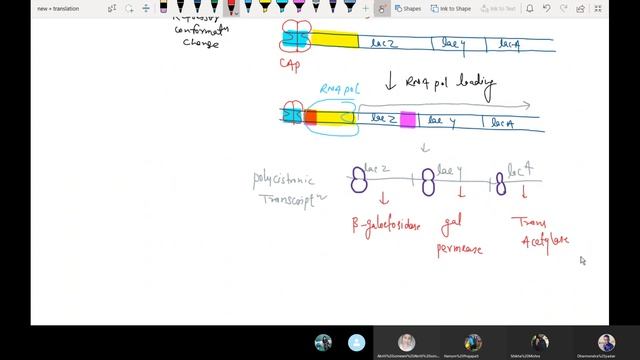Viewport: 640px width, 360px height.
Task: Select the text lasso tool icon
Action: (x=112, y=8)
